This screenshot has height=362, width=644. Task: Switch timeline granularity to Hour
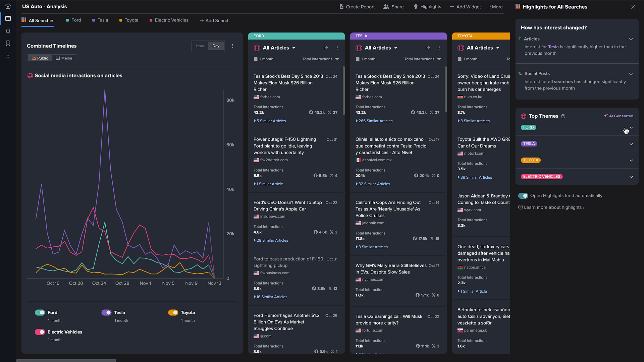[x=200, y=46]
